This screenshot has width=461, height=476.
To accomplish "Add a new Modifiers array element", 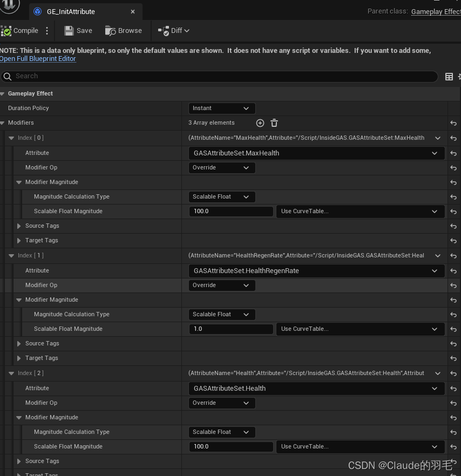I will coord(260,123).
